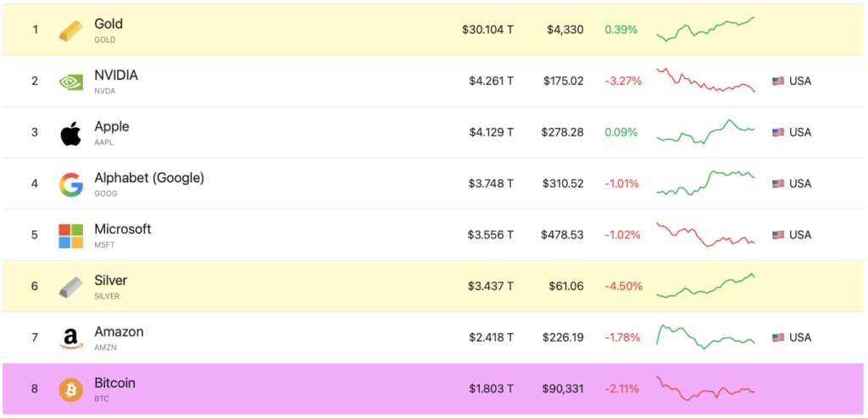Select the Apple logo icon
Image resolution: width=868 pixels, height=418 pixels.
[x=71, y=133]
